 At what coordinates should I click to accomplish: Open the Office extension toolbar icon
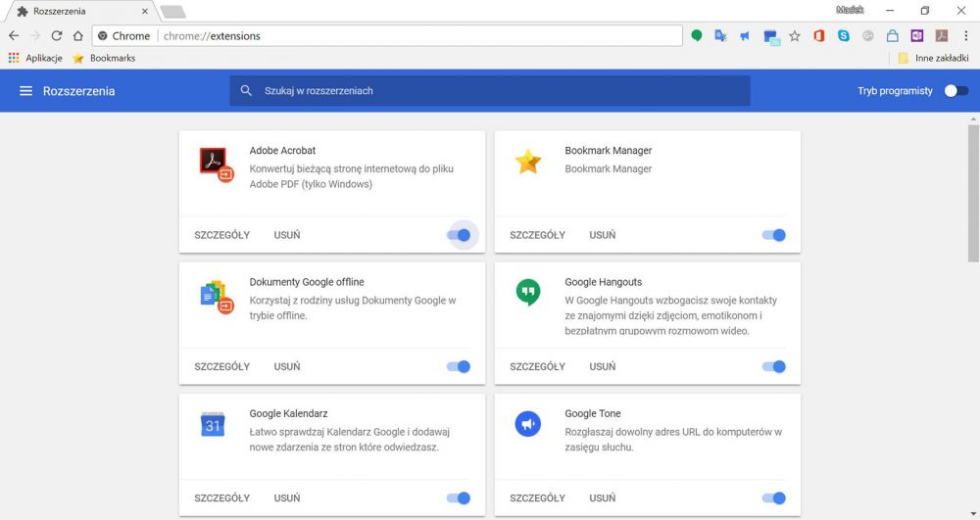click(818, 35)
